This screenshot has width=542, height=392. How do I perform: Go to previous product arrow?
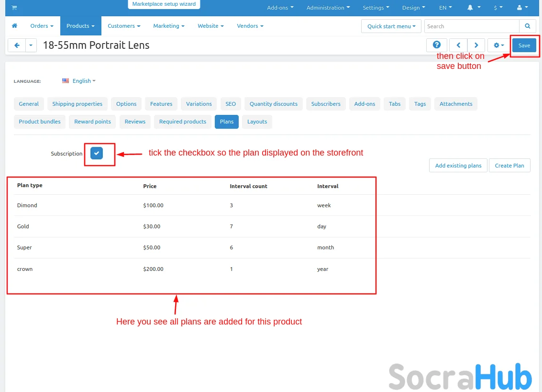(458, 45)
